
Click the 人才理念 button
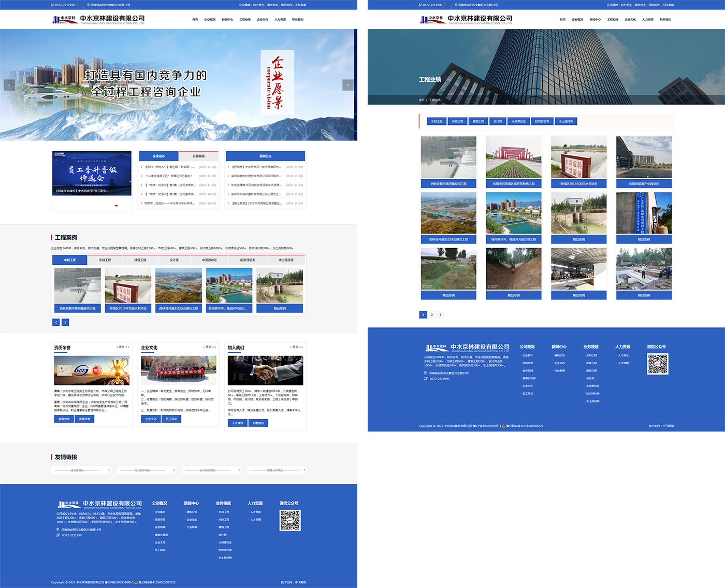pos(237,423)
